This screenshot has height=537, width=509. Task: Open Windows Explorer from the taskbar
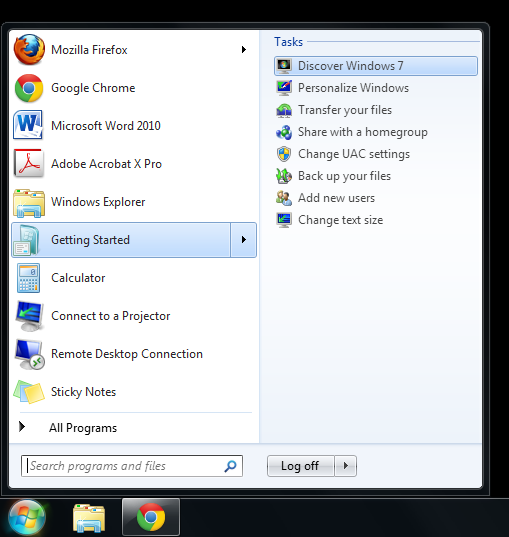(89, 518)
